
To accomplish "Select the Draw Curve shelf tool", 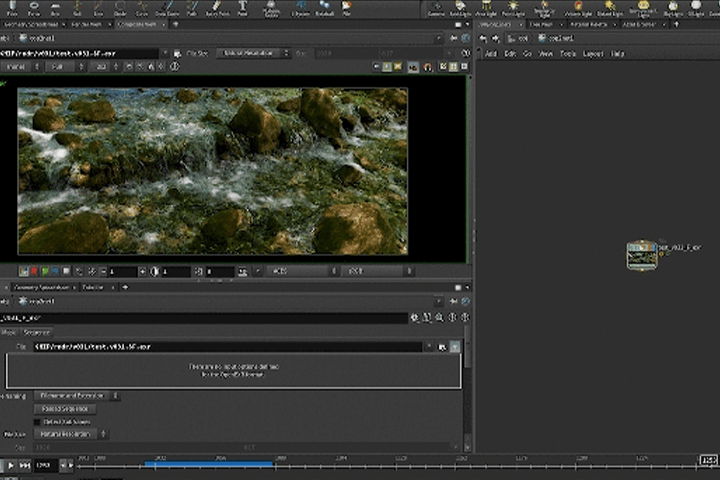I will click(167, 8).
